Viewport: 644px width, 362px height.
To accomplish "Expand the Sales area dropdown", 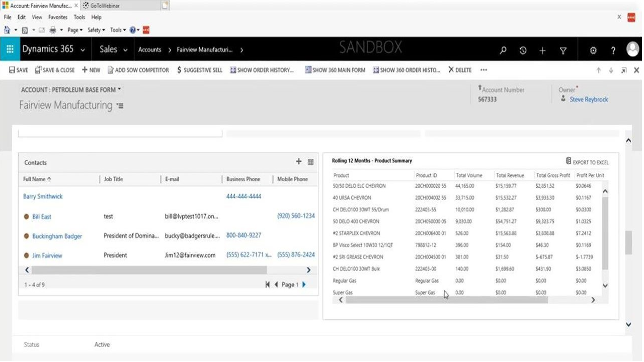I will (125, 50).
